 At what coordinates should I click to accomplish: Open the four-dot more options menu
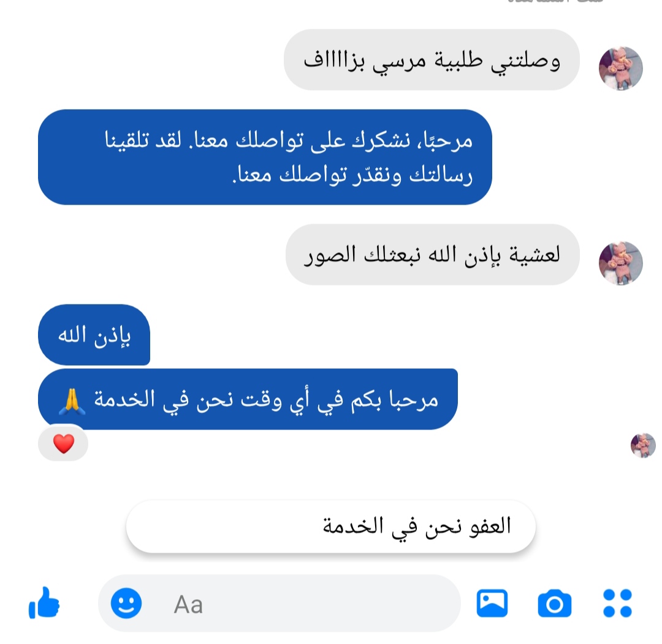coord(617,603)
